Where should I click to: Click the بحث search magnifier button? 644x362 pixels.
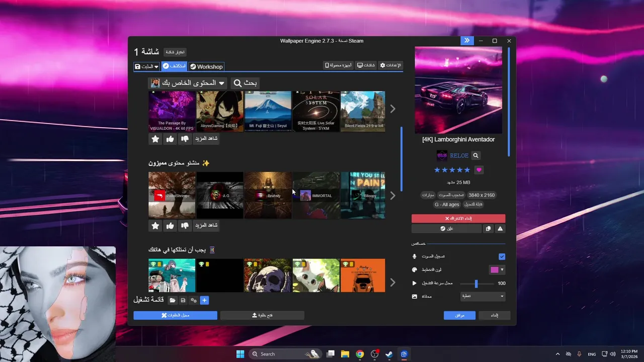(245, 83)
